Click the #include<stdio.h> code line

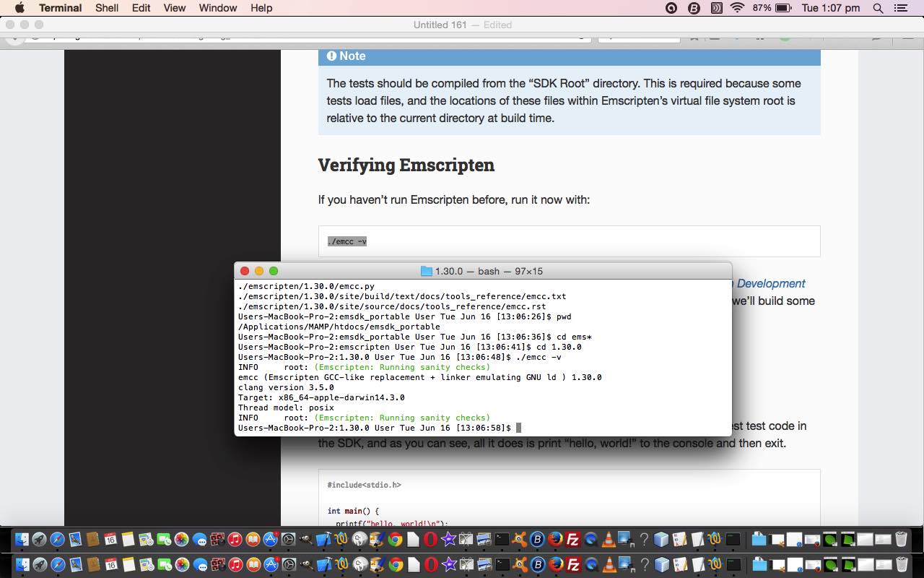(x=364, y=485)
